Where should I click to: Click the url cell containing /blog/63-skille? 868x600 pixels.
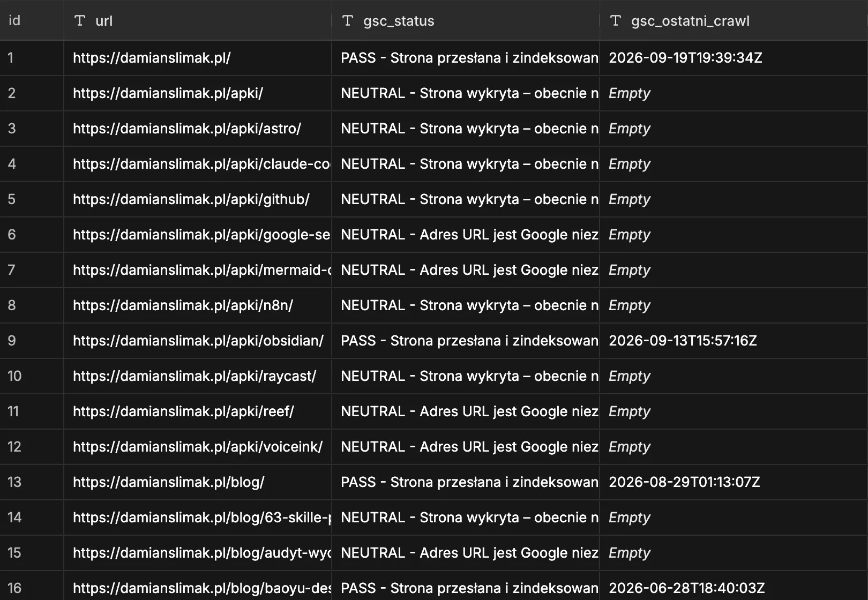pyautogui.click(x=198, y=517)
